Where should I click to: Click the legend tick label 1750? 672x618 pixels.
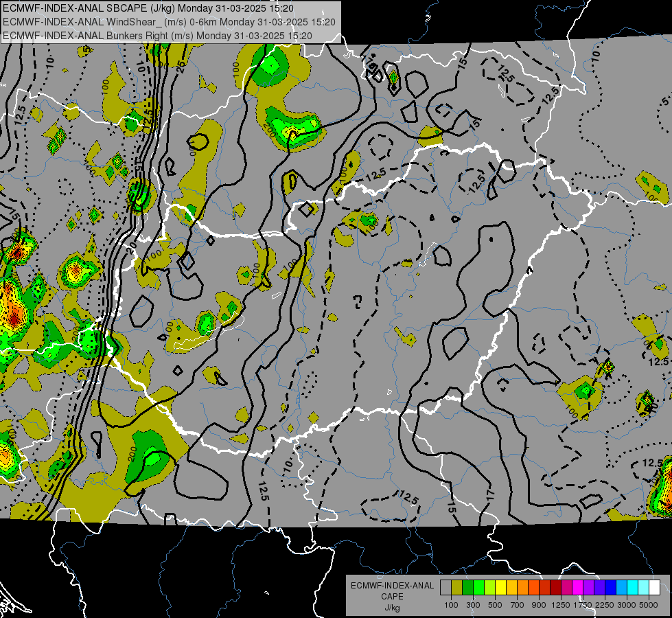[583, 605]
